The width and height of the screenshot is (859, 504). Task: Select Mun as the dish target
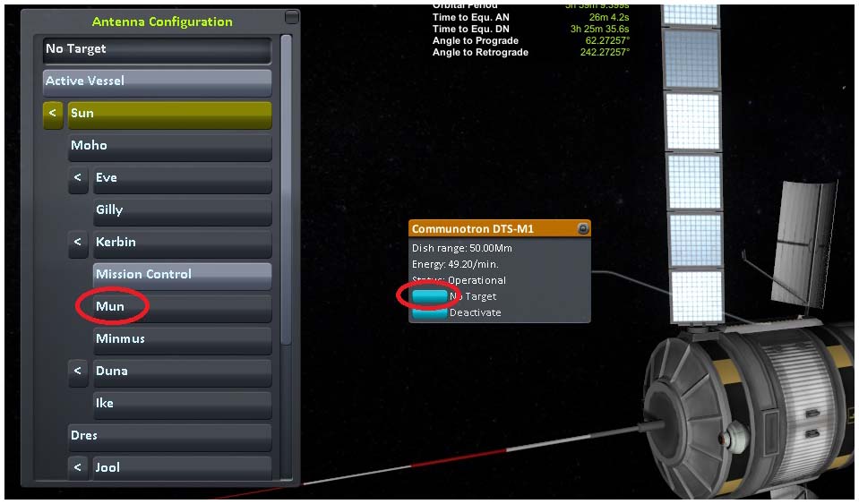(182, 308)
